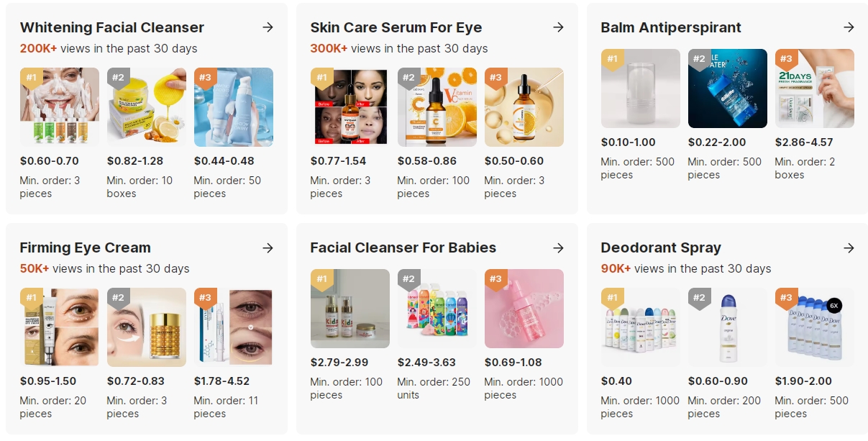This screenshot has width=868, height=441.
Task: Open arrow for Facial Cleanser For Babies
Action: point(558,247)
